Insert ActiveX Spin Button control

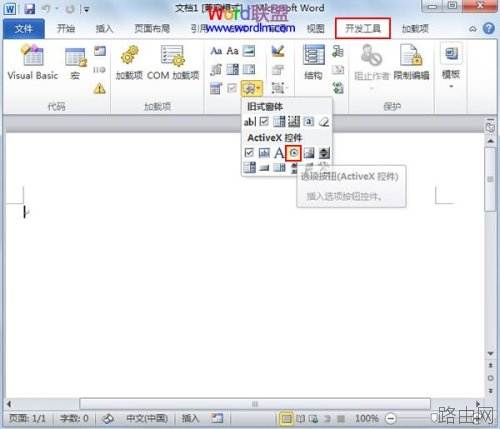pyautogui.click(x=324, y=153)
